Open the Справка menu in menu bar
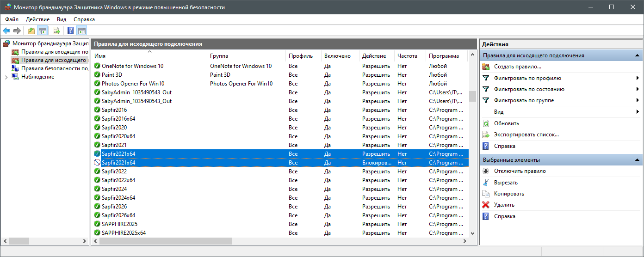 (x=84, y=19)
